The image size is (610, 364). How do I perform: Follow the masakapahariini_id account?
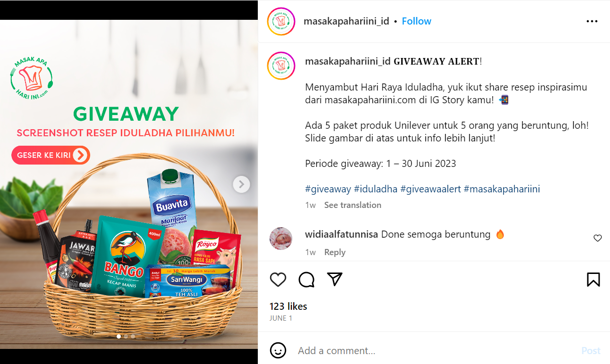point(416,21)
